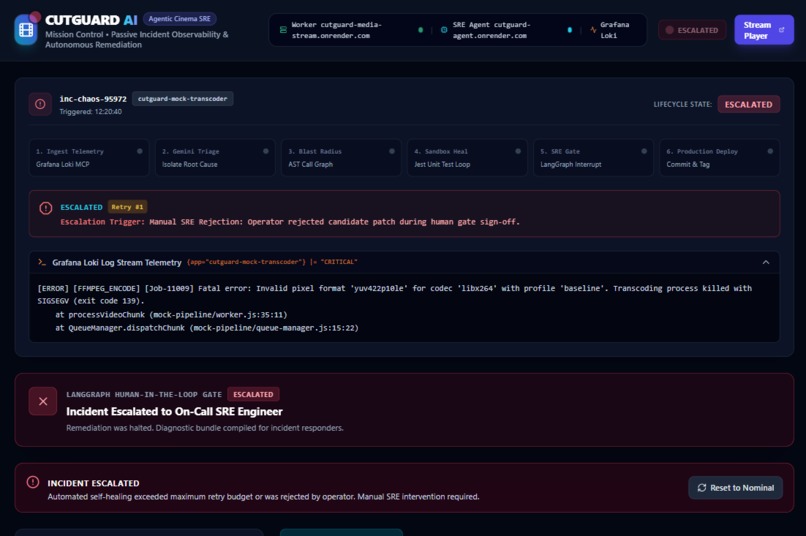The height and width of the screenshot is (536, 806).
Task: Click the status dot on Sandbox Heal step
Action: click(518, 151)
